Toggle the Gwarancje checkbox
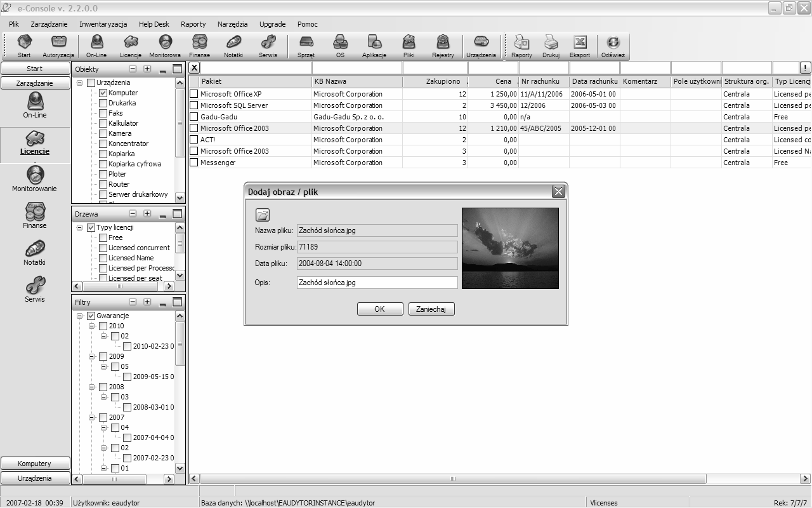812x508 pixels. (x=91, y=316)
